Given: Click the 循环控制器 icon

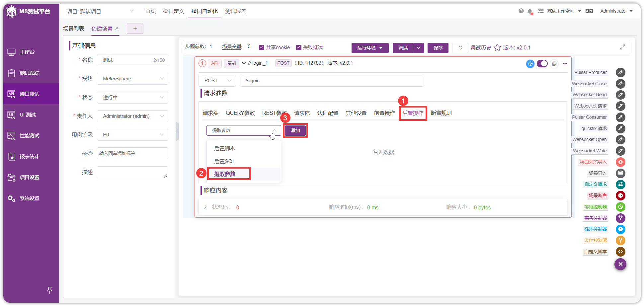Looking at the screenshot, I should coord(620,229).
